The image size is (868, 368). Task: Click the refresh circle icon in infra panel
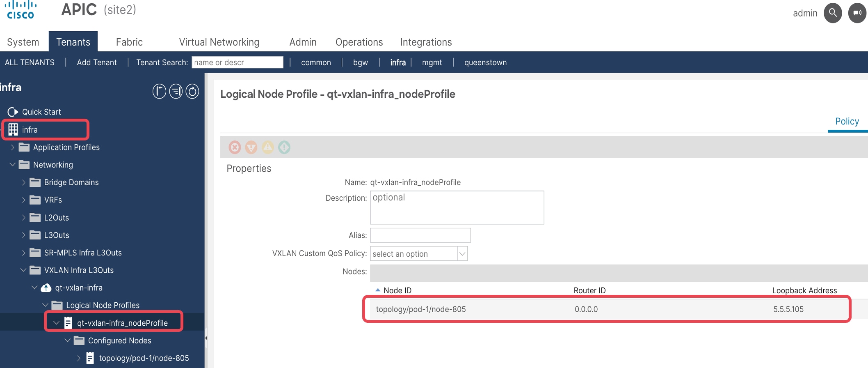pyautogui.click(x=192, y=91)
